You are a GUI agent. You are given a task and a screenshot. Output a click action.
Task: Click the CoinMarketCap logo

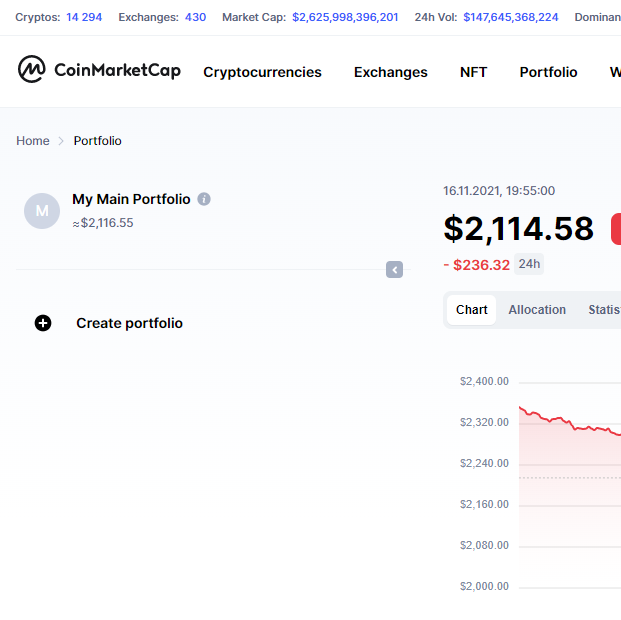pos(99,69)
